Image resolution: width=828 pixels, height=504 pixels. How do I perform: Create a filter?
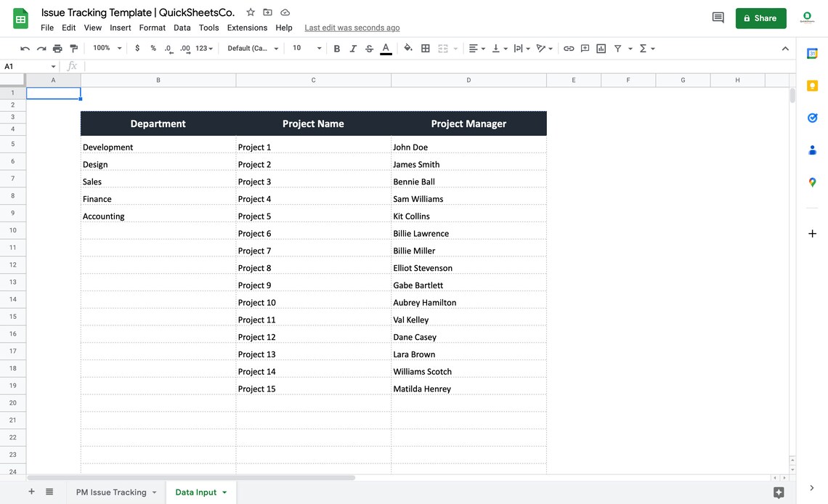tap(618, 48)
